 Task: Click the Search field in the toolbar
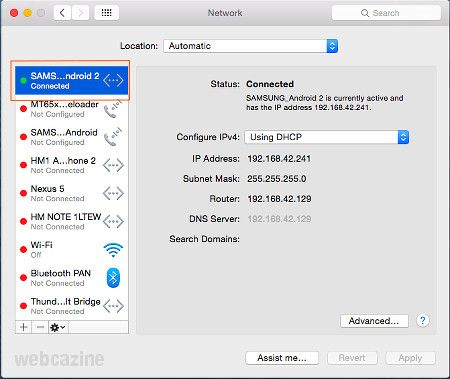pos(386,13)
